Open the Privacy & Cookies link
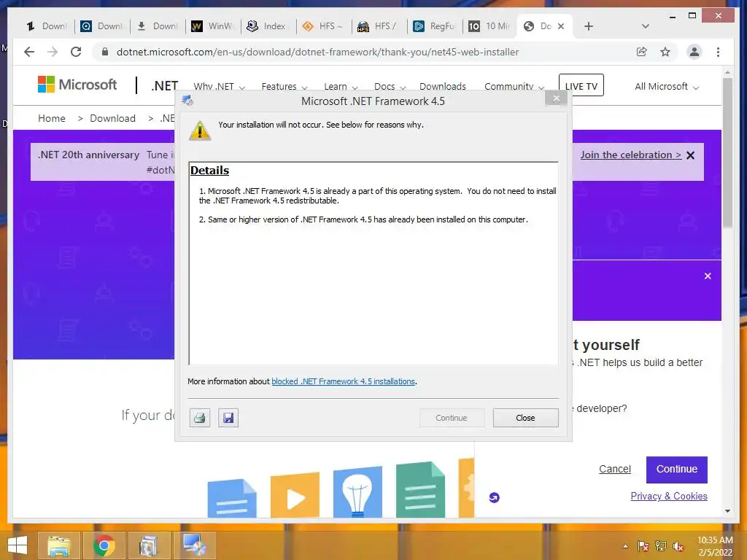Screen dimensions: 747x560 point(669,496)
